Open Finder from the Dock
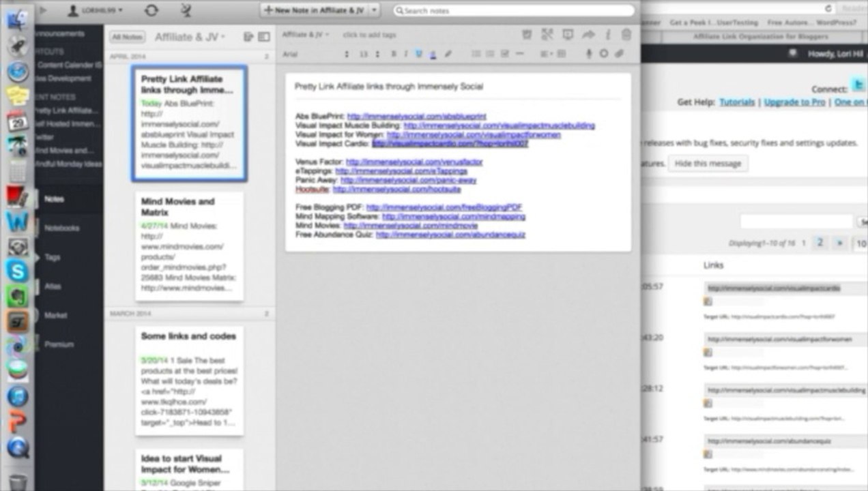Image resolution: width=868 pixels, height=491 pixels. [18, 18]
